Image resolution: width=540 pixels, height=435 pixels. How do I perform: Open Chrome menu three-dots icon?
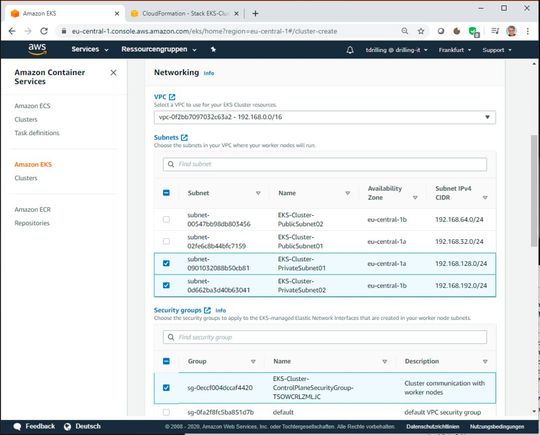tap(528, 31)
